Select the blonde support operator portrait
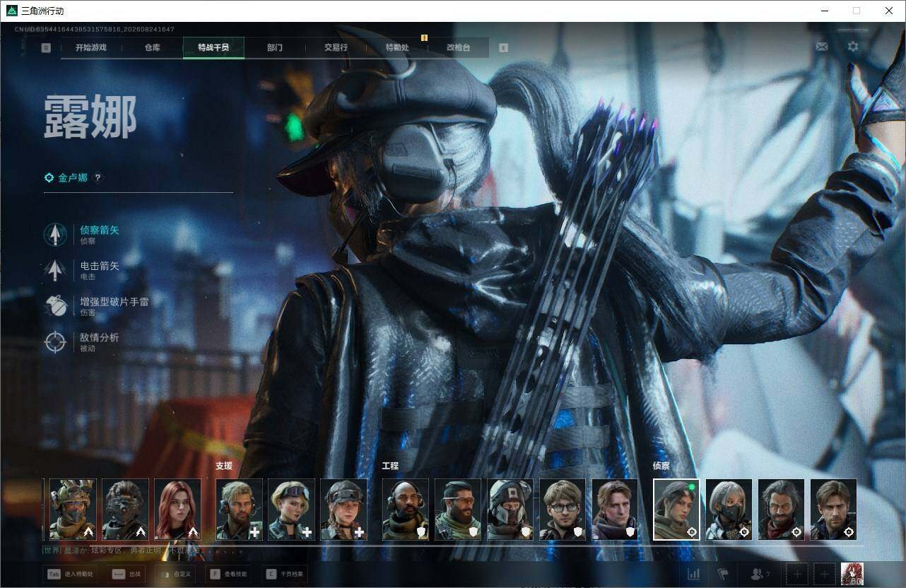Screen dimensions: 906x588 [x=291, y=510]
